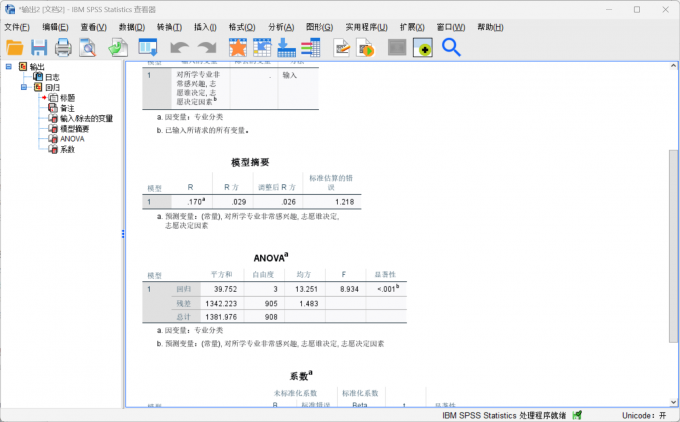The image size is (680, 422).
Task: Open the 转换(T) menu
Action: point(170,27)
